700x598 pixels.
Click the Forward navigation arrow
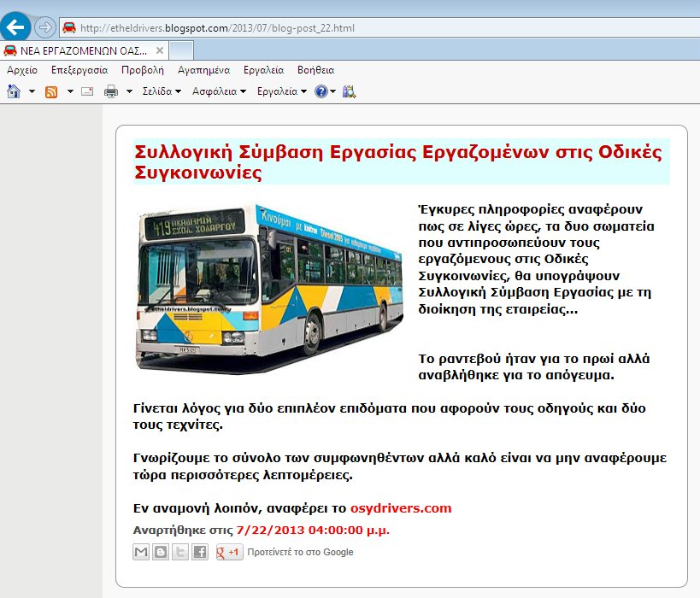tap(44, 27)
